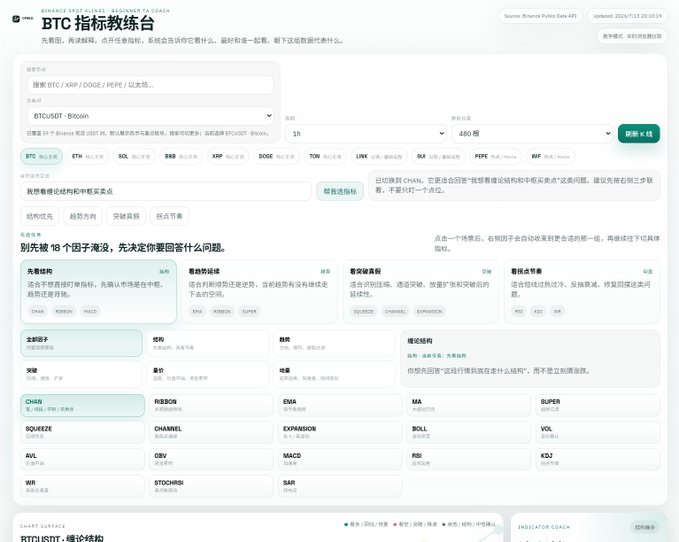Select the DOGE coin chip
The image size is (679, 542).
point(276,156)
